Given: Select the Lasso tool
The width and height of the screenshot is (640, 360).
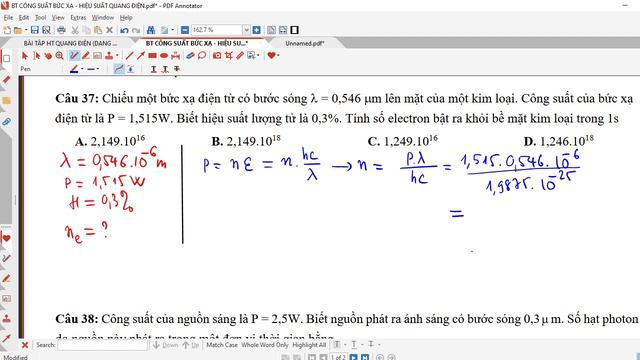Looking at the screenshot, I should tap(202, 56).
